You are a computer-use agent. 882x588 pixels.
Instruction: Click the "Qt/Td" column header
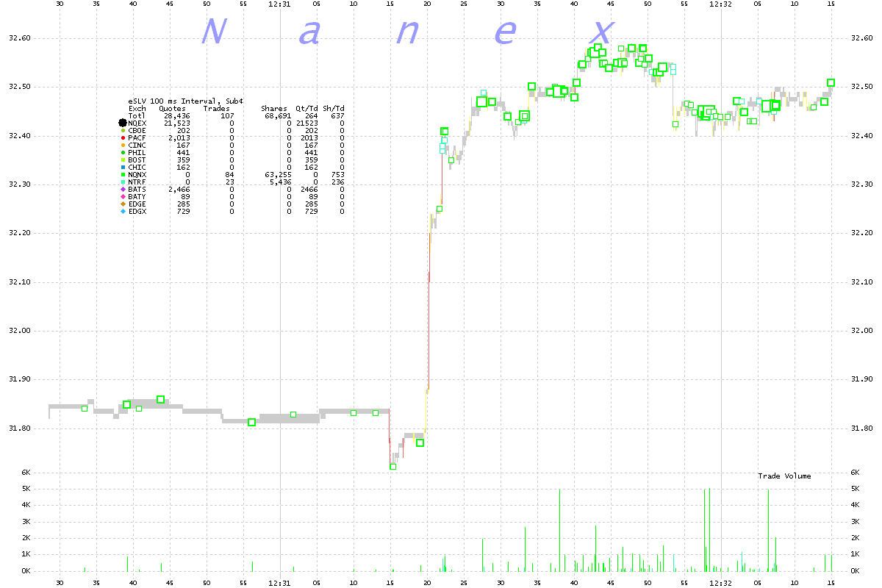click(x=307, y=109)
